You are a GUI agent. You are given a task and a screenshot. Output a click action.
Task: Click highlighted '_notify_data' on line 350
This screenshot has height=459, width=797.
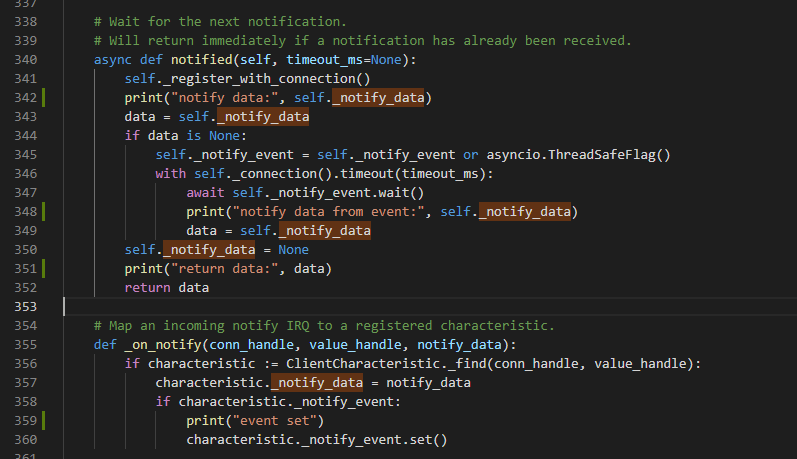coord(209,250)
